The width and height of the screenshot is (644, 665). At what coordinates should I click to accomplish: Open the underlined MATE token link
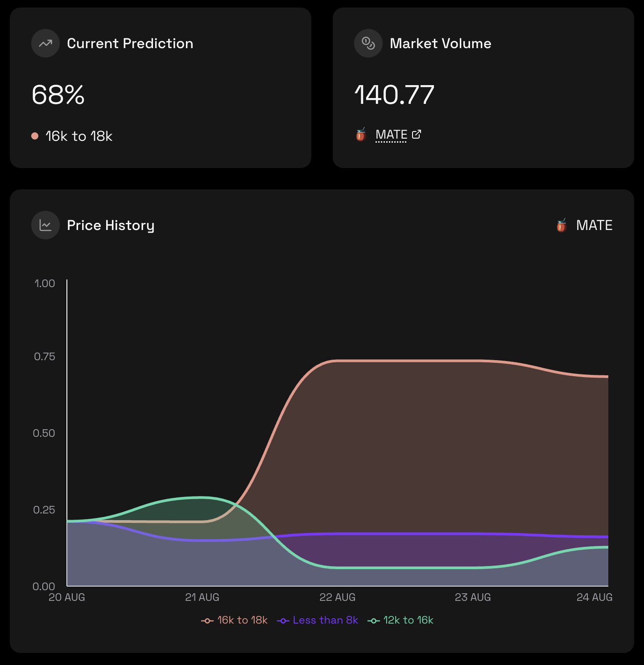pyautogui.click(x=391, y=135)
